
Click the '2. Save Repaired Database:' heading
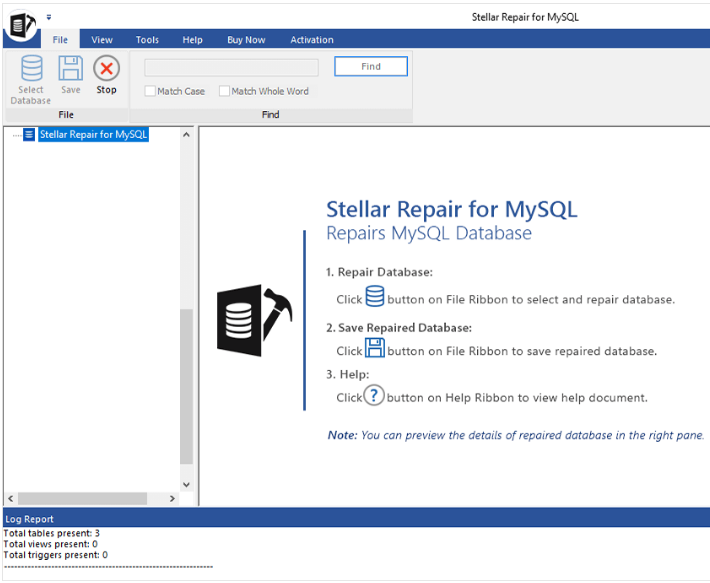399,328
